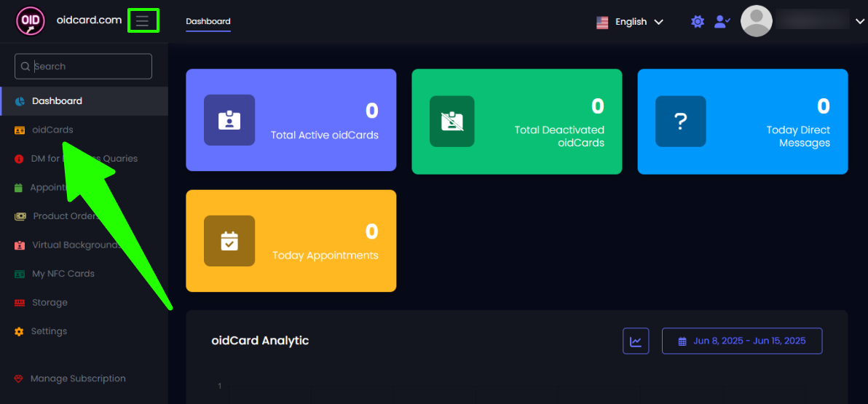Click the OID logo icon

coord(31,21)
